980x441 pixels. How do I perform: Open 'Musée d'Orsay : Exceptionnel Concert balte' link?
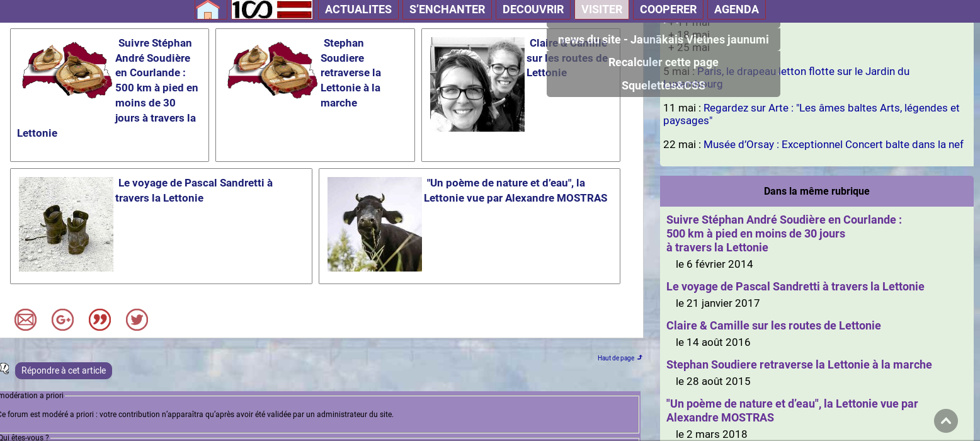coord(833,144)
